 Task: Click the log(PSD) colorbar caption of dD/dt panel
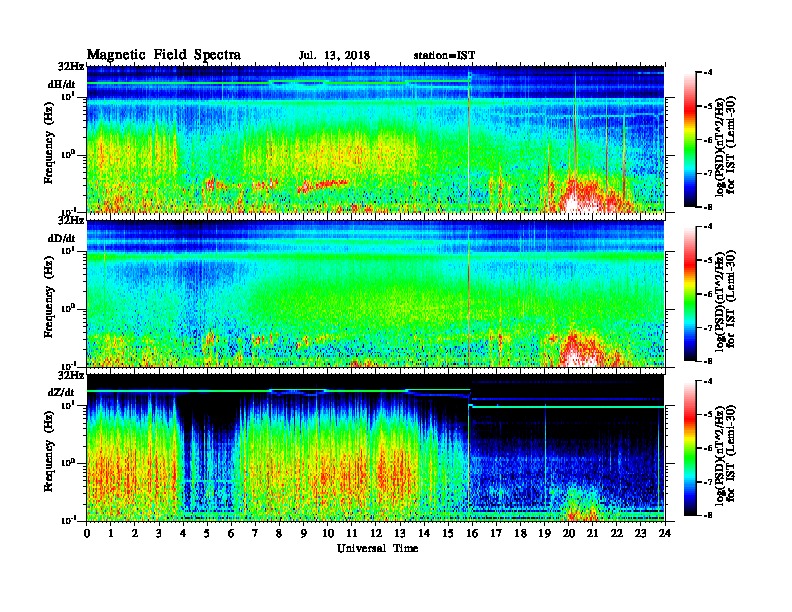click(x=726, y=301)
